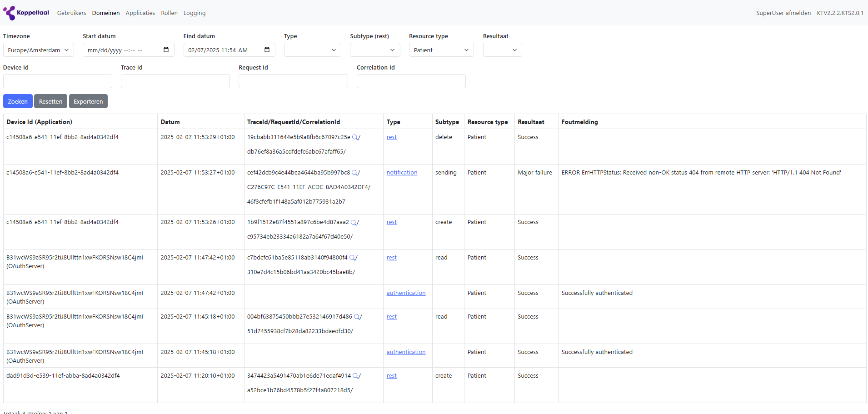
Task: Click the Exporteren button
Action: [x=88, y=101]
